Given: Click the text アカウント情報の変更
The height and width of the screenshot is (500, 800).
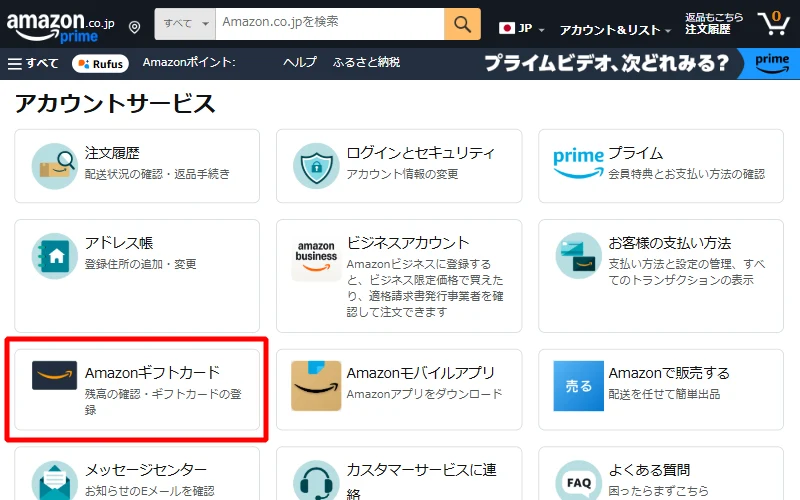Looking at the screenshot, I should tap(402, 174).
